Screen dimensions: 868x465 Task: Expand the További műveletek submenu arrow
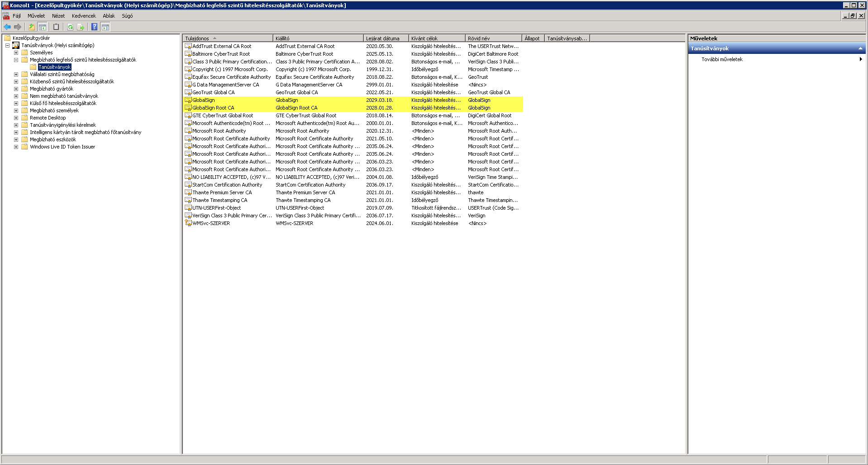(860, 59)
